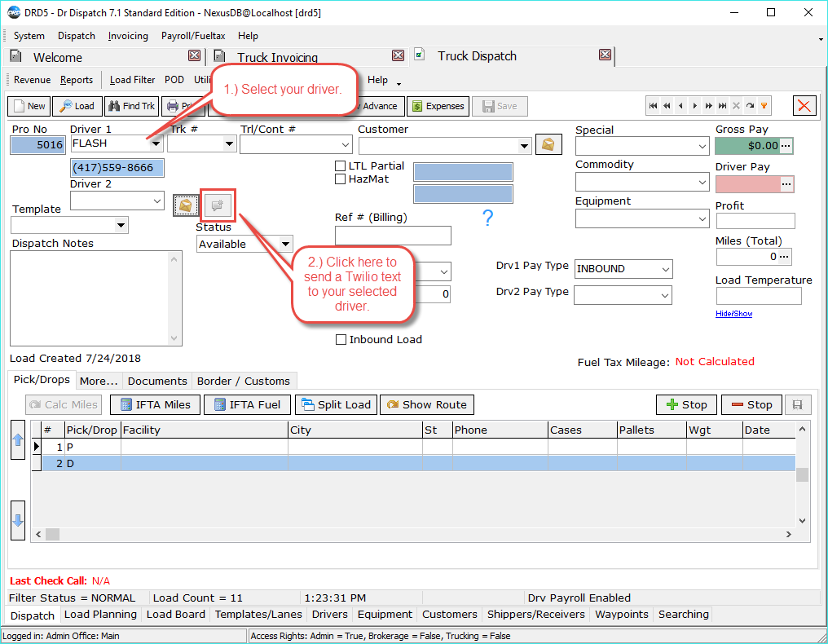The height and width of the screenshot is (644, 828).
Task: Click the save stops disk icon
Action: pos(797,404)
